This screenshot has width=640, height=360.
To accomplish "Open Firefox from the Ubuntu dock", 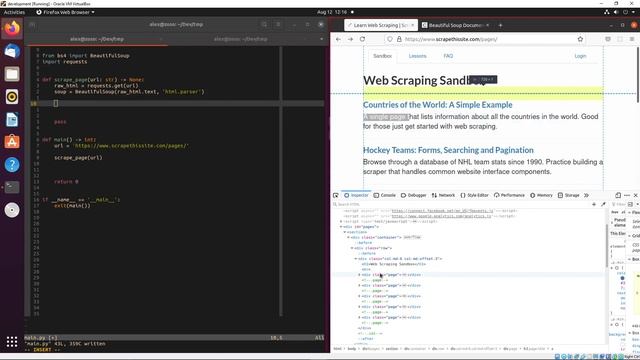I will pyautogui.click(x=12, y=29).
